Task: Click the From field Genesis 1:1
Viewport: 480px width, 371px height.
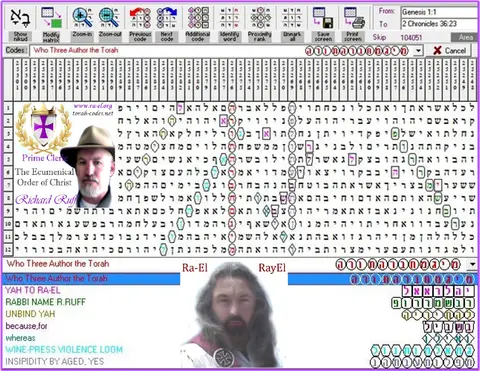Action: (439, 12)
